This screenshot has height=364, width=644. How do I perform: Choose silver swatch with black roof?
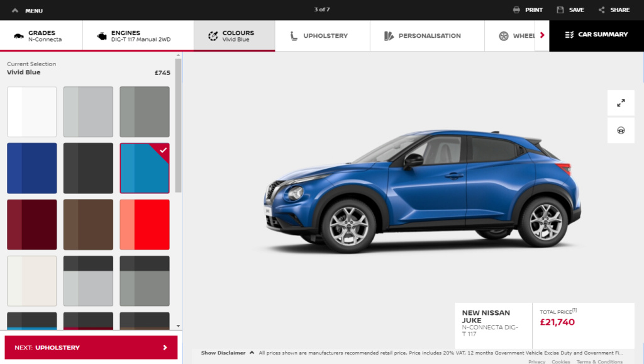point(88,281)
